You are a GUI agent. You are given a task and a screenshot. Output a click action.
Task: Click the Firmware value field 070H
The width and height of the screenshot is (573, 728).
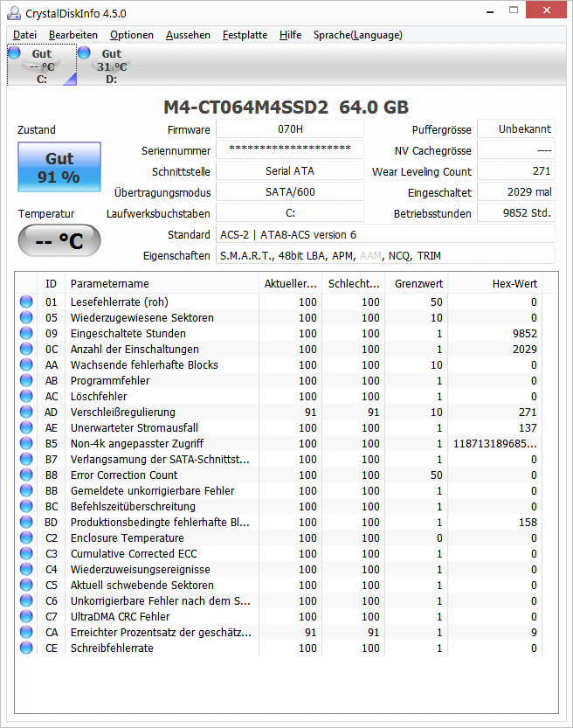tap(290, 129)
